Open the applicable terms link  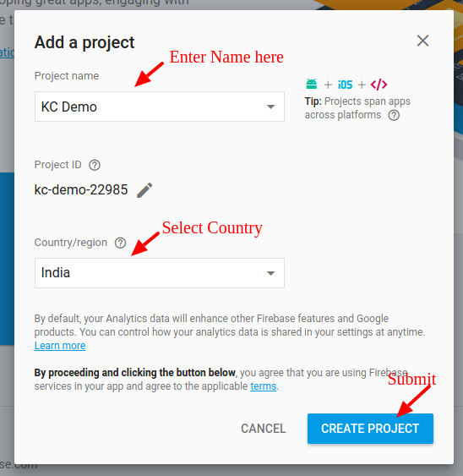[x=263, y=386]
